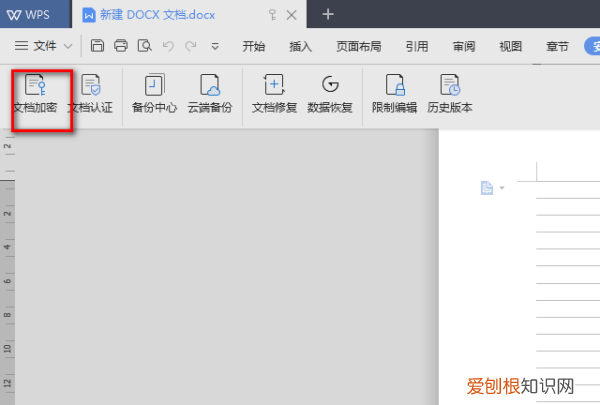Screen dimensions: 600x405
Task: Add a new tab with plus button
Action: 328,15
